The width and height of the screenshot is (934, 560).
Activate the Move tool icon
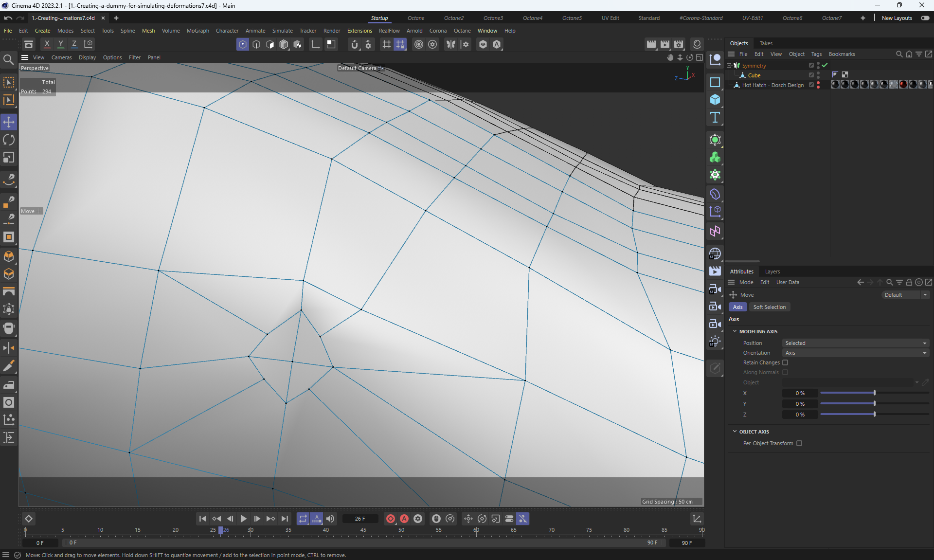tap(9, 122)
